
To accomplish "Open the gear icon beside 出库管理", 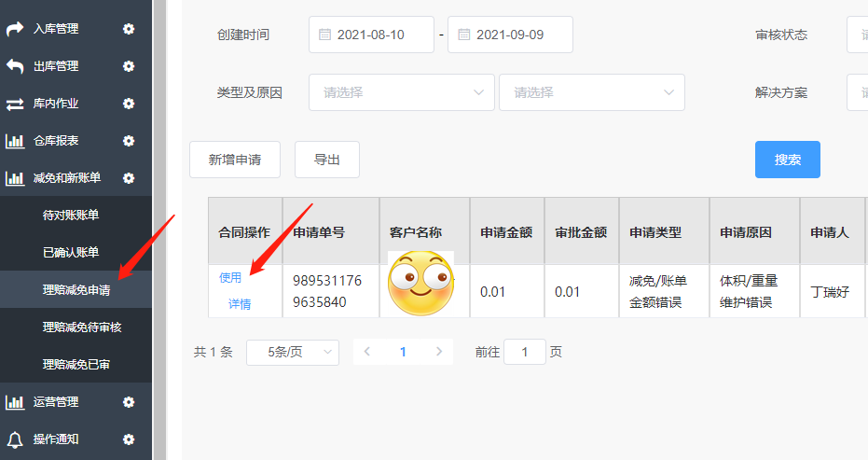I will tap(129, 66).
